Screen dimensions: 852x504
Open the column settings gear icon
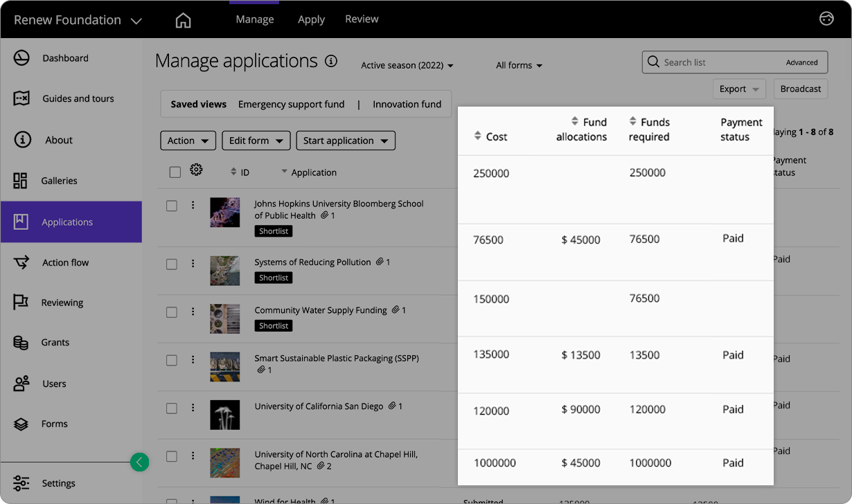tap(196, 169)
